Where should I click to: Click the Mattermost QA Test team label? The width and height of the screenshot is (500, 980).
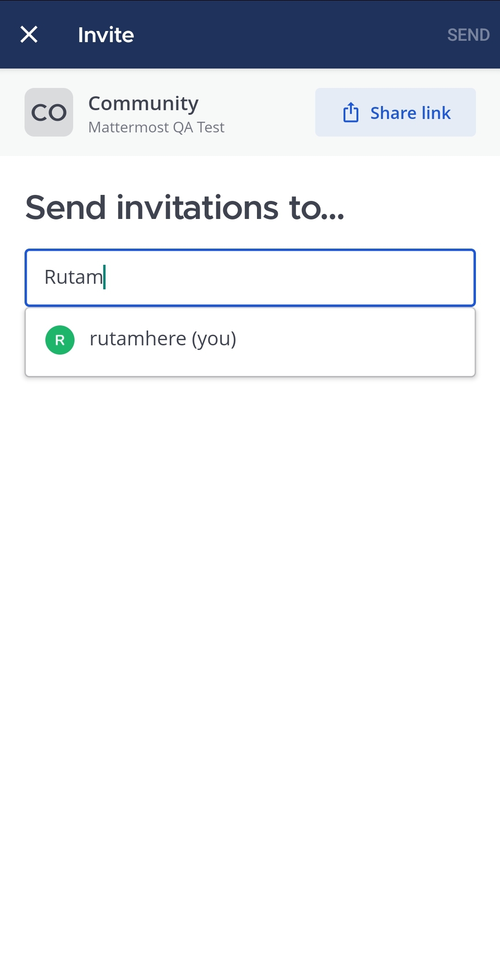click(156, 127)
